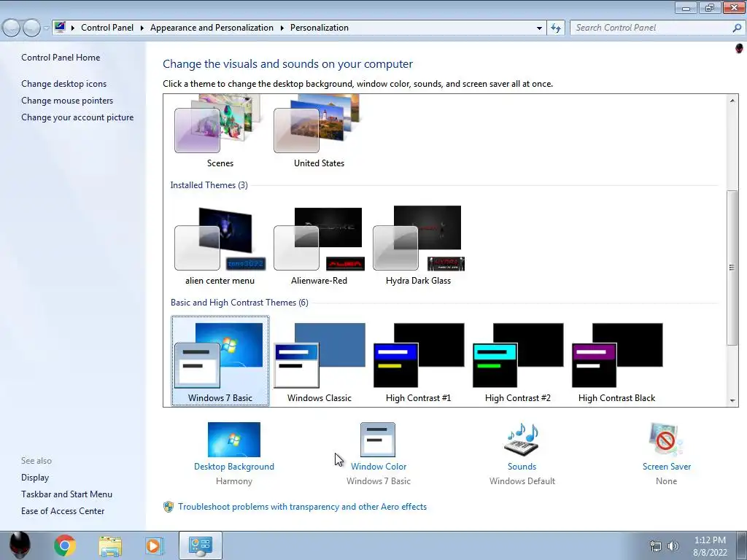Viewport: 747px width, 560px height.
Task: Click the Forward navigation button
Action: click(x=31, y=28)
